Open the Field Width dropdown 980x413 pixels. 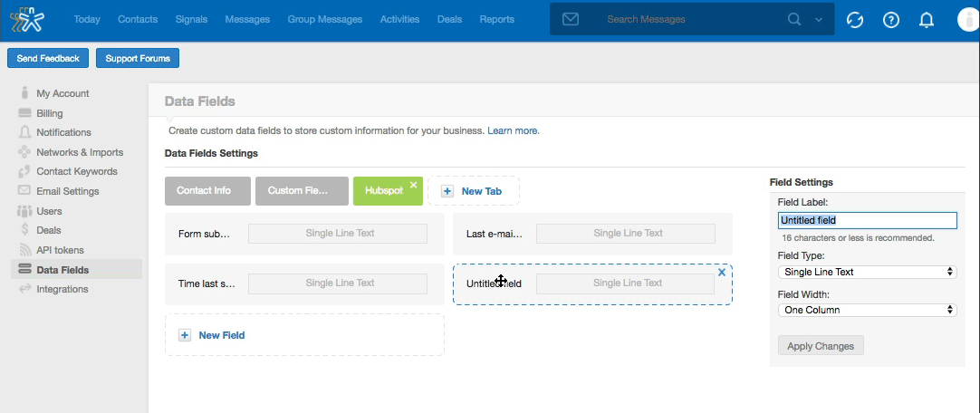coord(868,310)
